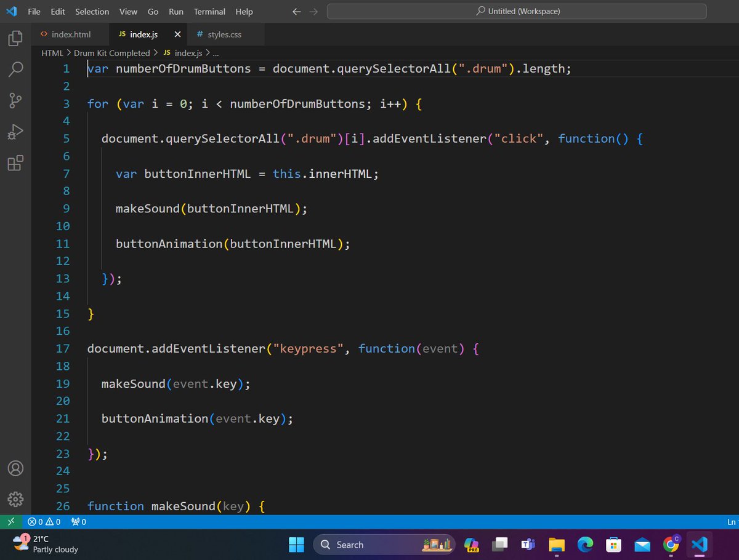This screenshot has height=560, width=739.
Task: Open the index.js breadcrumb dropdown
Action: pos(188,53)
